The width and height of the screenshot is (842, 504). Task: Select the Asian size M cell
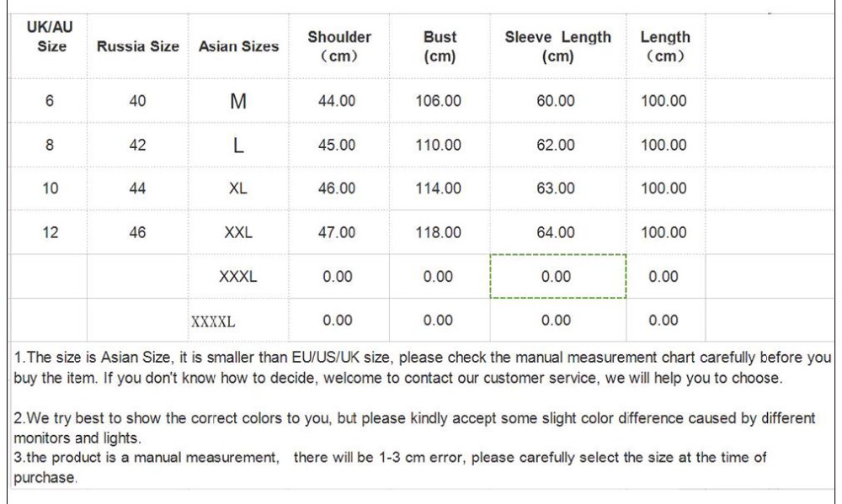(x=238, y=101)
